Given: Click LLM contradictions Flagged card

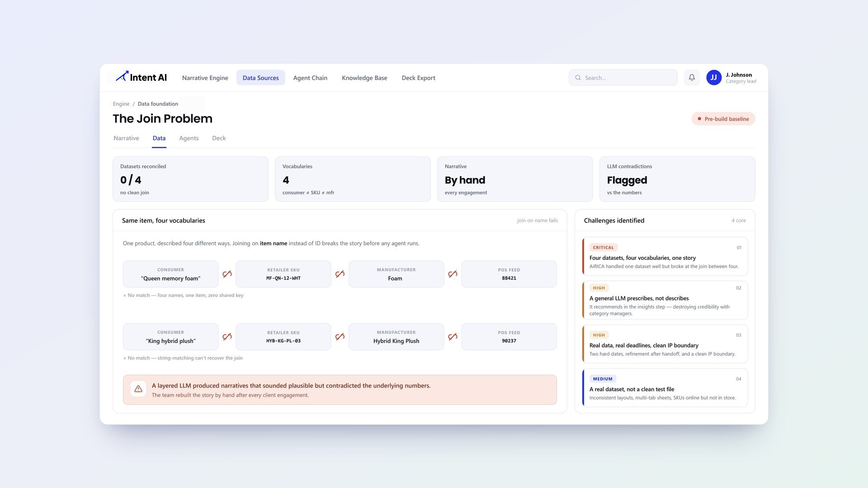Looking at the screenshot, I should coord(677,179).
